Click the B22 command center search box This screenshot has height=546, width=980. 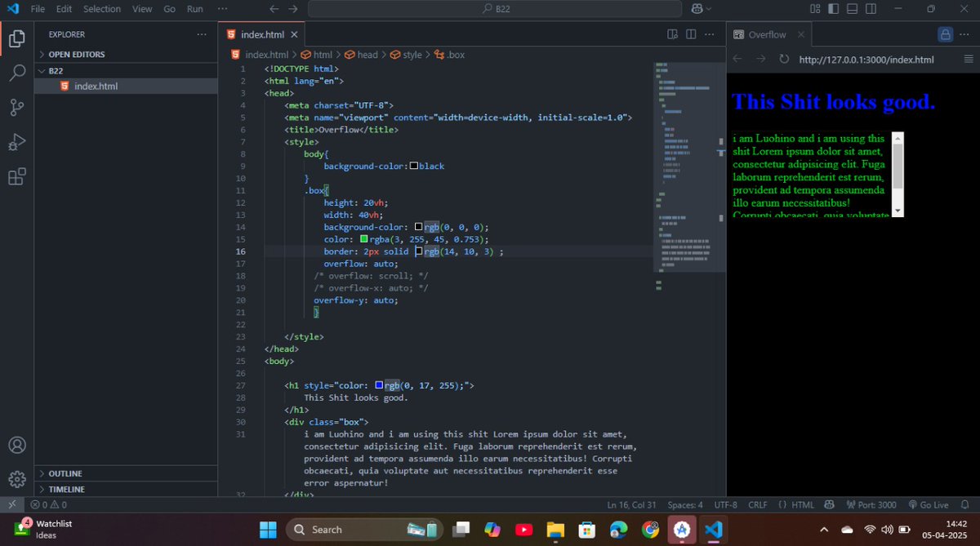coord(495,9)
